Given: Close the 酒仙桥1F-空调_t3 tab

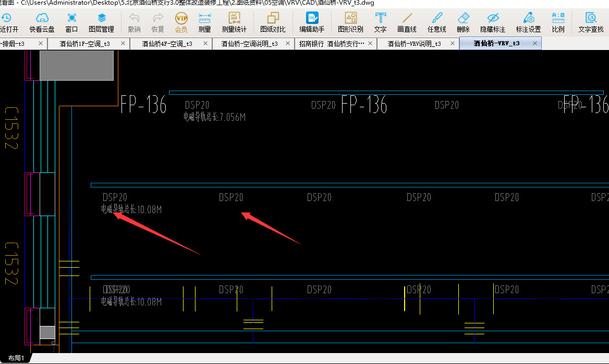Looking at the screenshot, I should pyautogui.click(x=123, y=43).
